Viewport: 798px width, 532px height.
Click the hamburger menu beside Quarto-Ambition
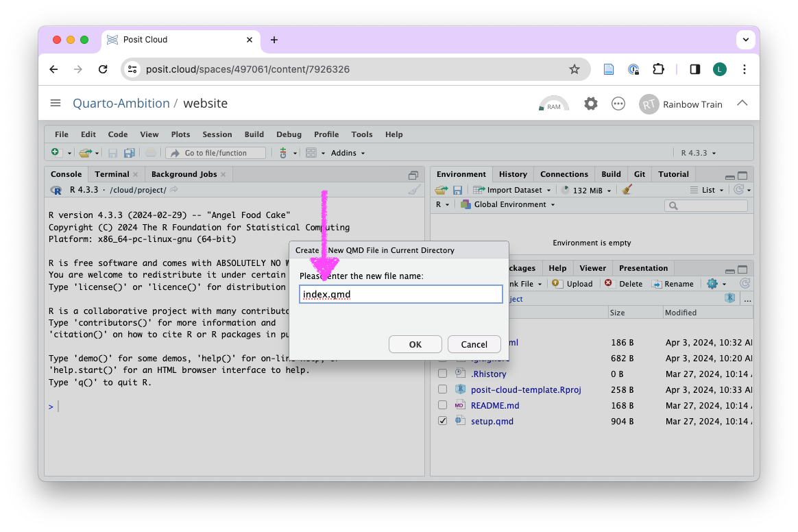56,104
